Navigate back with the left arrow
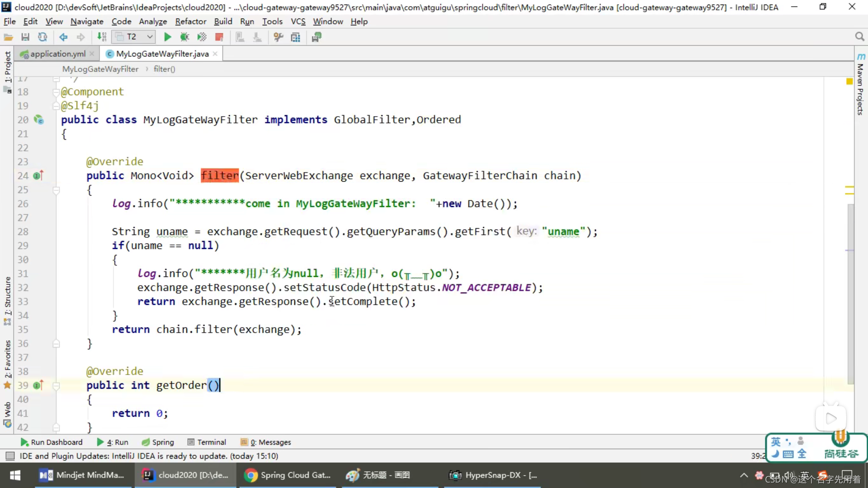This screenshot has width=868, height=488. [x=63, y=37]
